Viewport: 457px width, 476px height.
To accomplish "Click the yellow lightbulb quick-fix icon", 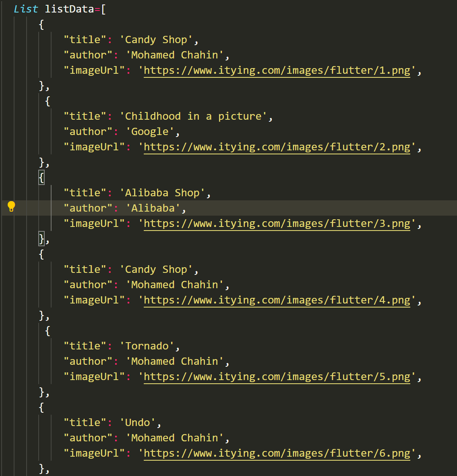I will [x=11, y=207].
